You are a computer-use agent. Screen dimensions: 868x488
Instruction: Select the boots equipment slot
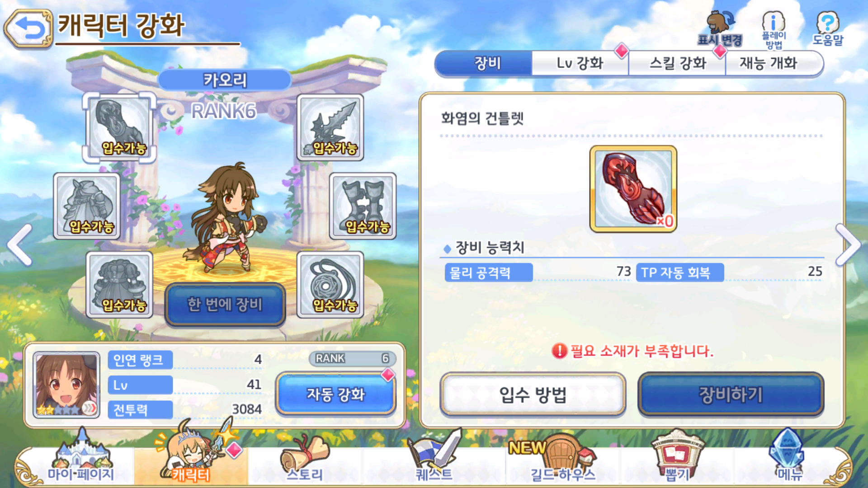click(363, 206)
